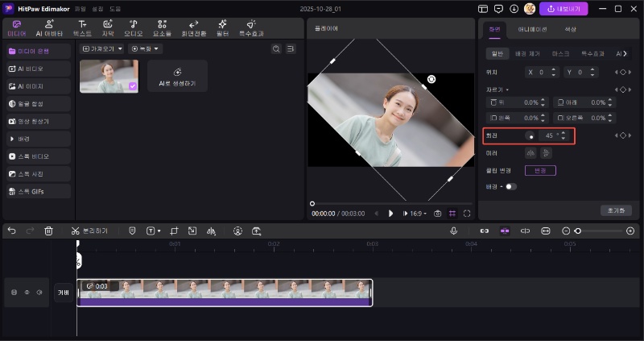Click the search icon in media library
Viewport: 644px width, 341px height.
pos(276,49)
